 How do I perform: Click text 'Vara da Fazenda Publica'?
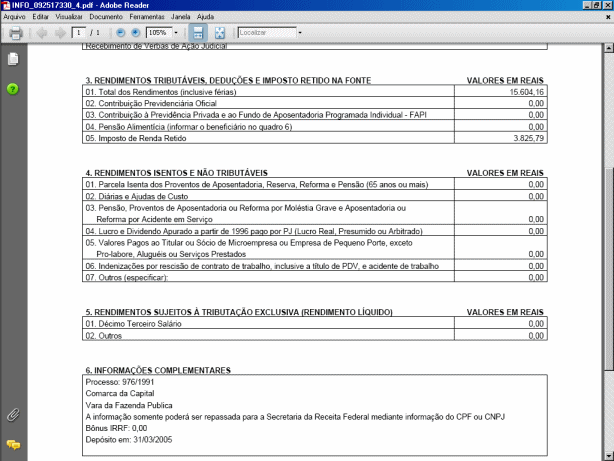129,405
